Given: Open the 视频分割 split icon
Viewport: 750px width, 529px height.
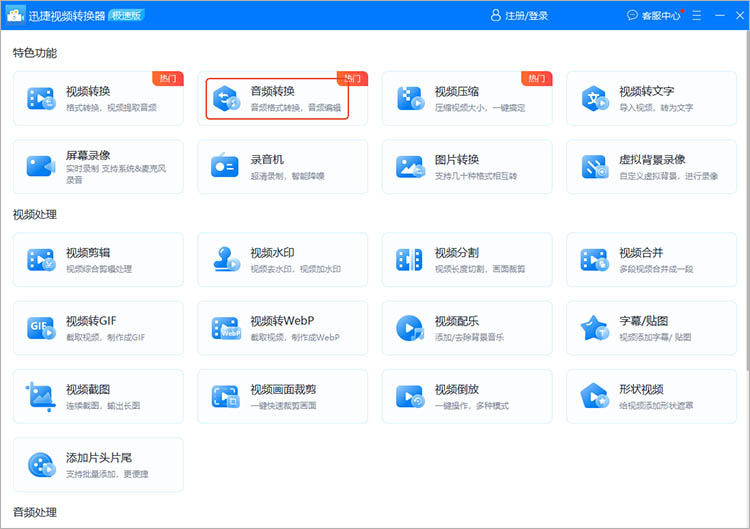Looking at the screenshot, I should point(409,260).
